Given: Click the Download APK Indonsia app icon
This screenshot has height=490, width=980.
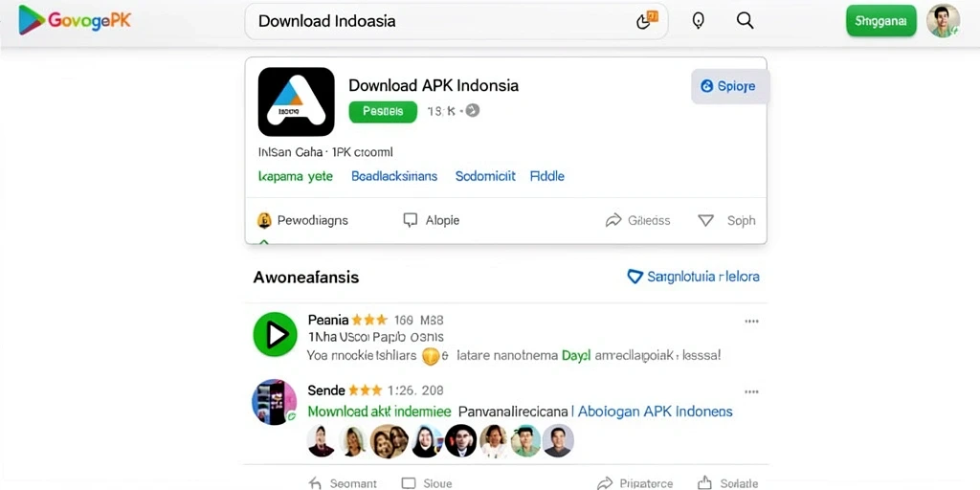Looking at the screenshot, I should pos(297,101).
